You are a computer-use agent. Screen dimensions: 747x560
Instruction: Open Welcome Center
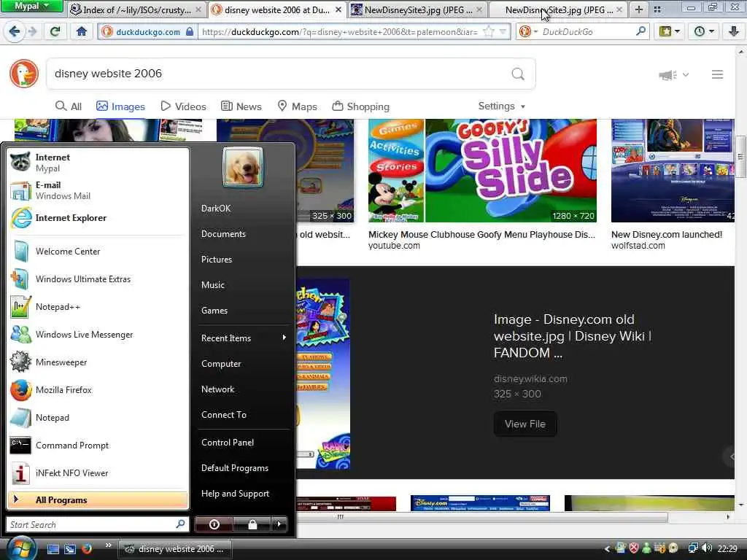98,252
